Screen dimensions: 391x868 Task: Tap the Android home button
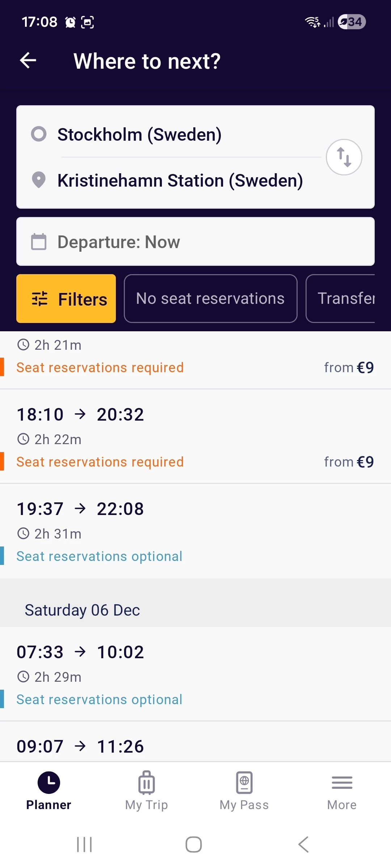[x=194, y=844]
